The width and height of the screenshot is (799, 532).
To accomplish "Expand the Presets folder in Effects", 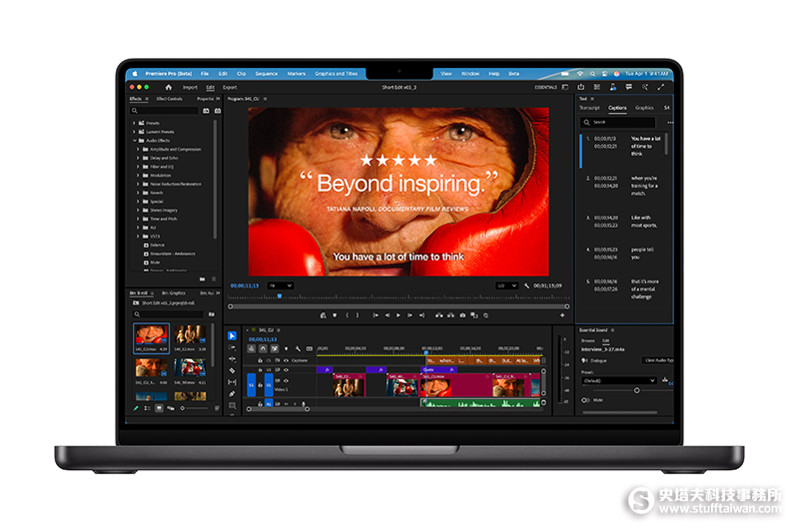I will [x=135, y=124].
